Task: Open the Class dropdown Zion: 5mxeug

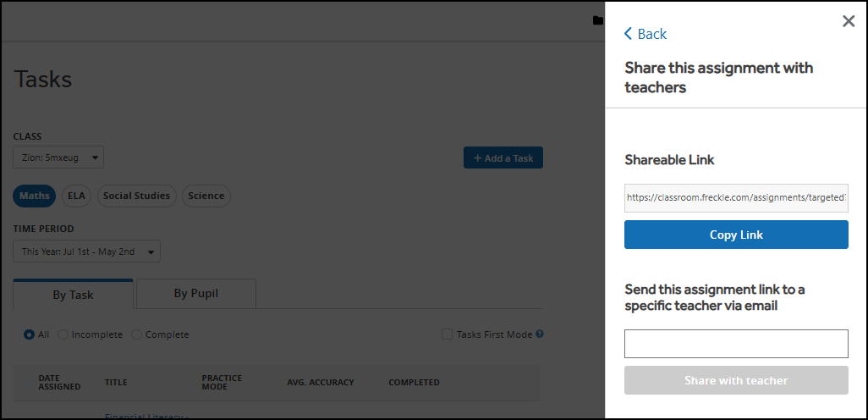Action: click(58, 157)
